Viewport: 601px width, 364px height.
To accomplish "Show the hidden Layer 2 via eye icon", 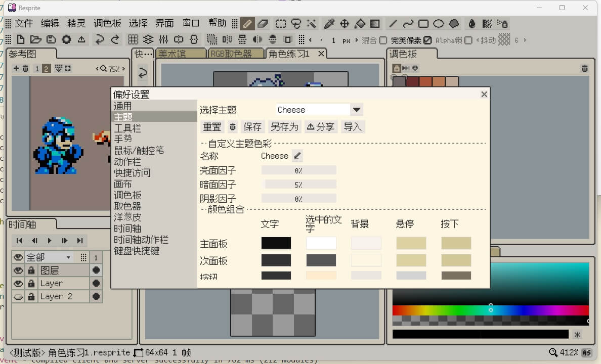I will tap(18, 297).
